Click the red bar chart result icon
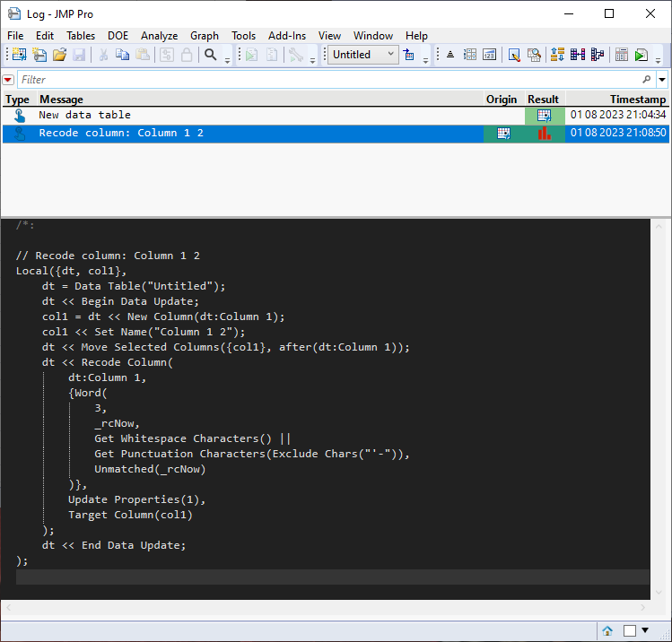The height and width of the screenshot is (642, 672). coord(545,134)
